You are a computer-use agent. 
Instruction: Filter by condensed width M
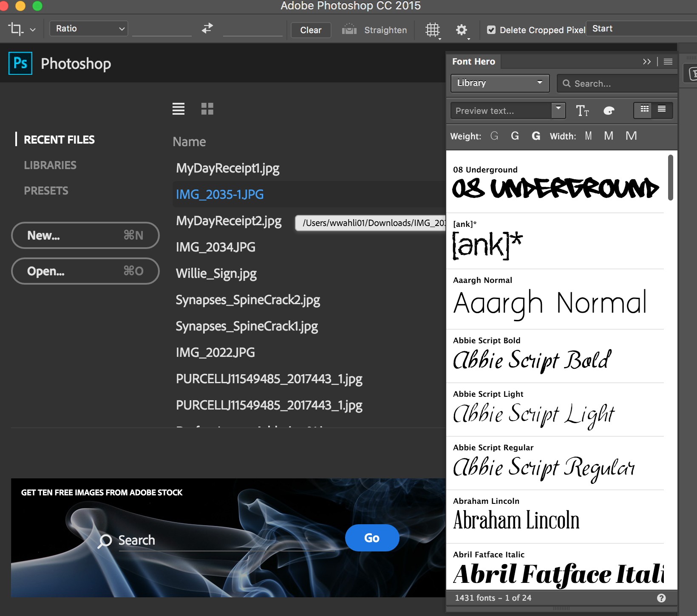[588, 136]
